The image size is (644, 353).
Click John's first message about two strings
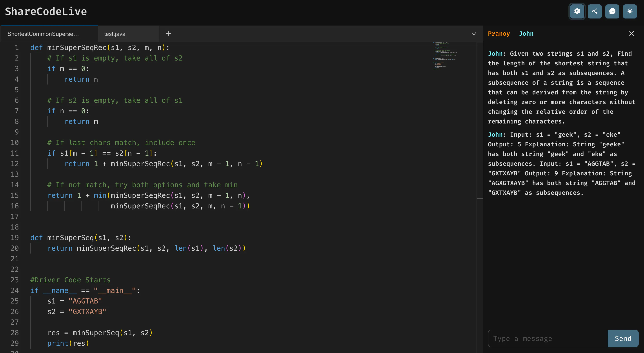point(562,87)
